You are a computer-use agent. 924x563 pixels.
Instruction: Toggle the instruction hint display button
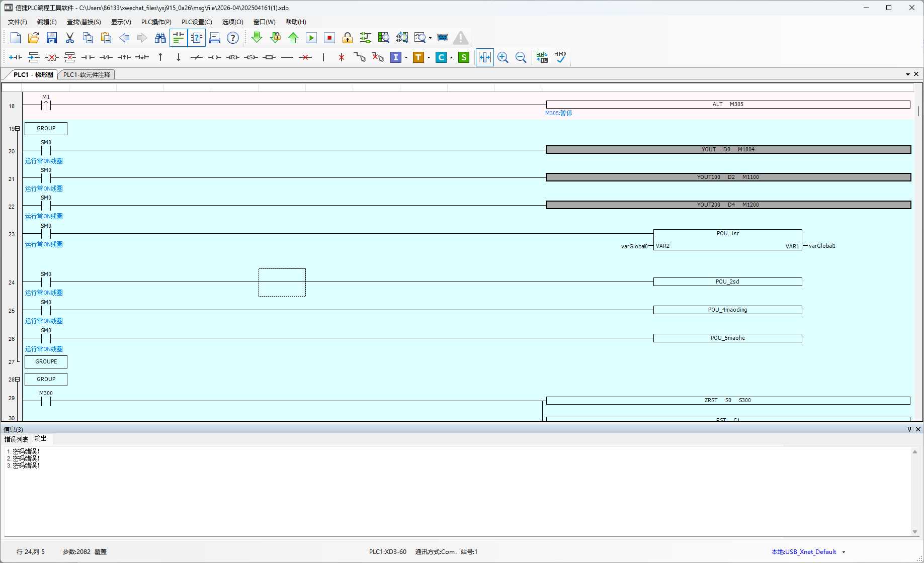(x=197, y=38)
